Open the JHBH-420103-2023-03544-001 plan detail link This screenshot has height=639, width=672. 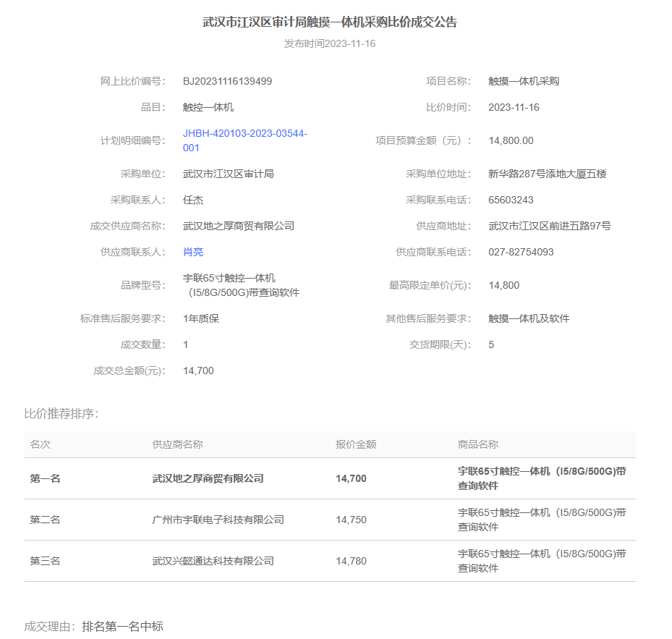[x=244, y=140]
